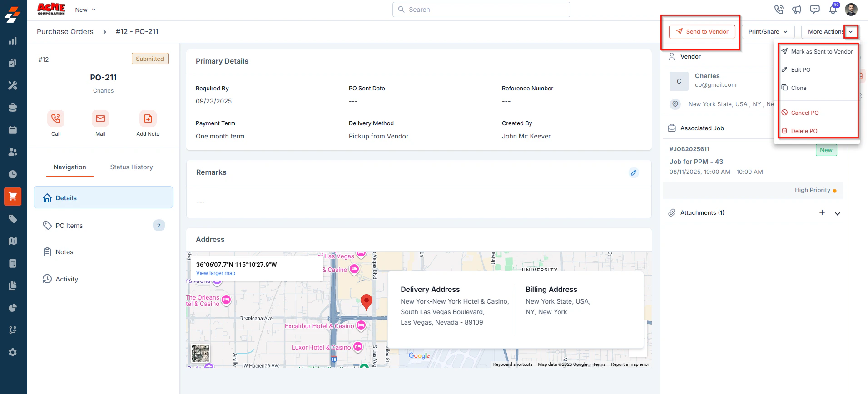Mail the vendor using Mail icon
Viewport: 868px width, 394px height.
pos(100,118)
